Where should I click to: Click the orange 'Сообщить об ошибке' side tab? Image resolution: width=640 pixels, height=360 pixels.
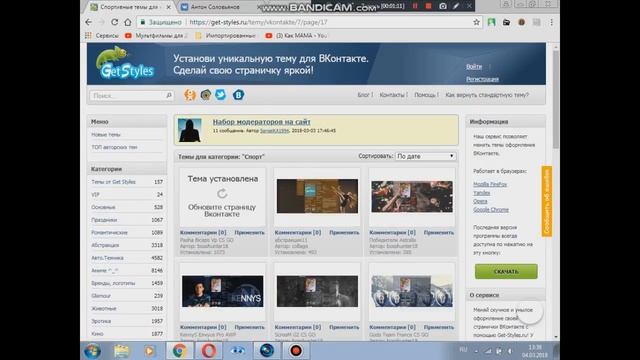(x=547, y=201)
